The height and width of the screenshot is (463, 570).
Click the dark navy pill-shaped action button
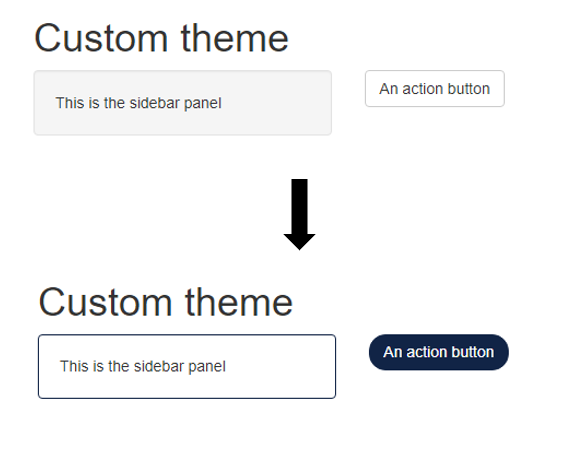coord(439,352)
